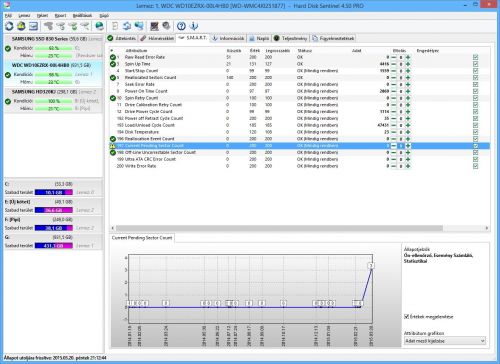
Task: Toggle enable checkbox for Spin Retry Count
Action: pyautogui.click(x=476, y=98)
